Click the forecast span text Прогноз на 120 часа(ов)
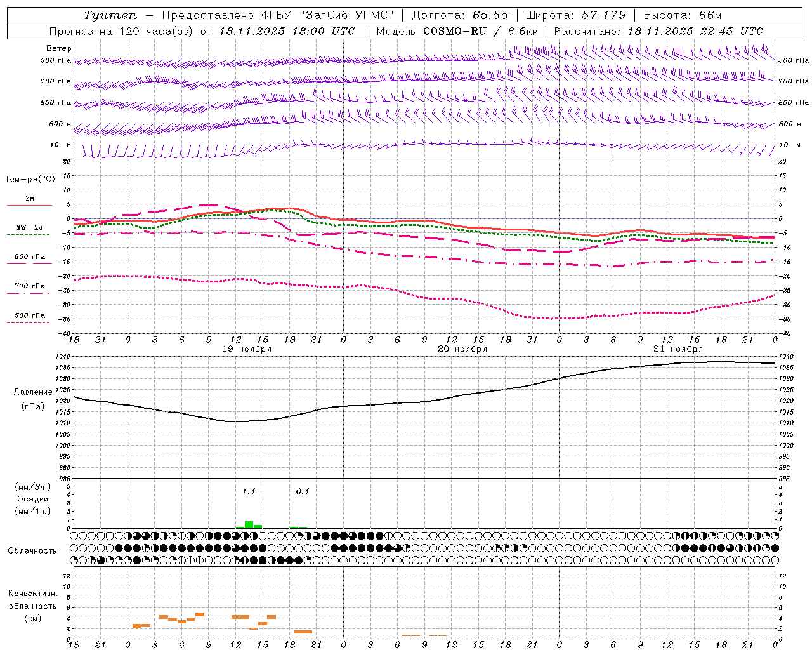The width and height of the screenshot is (812, 650). [122, 31]
